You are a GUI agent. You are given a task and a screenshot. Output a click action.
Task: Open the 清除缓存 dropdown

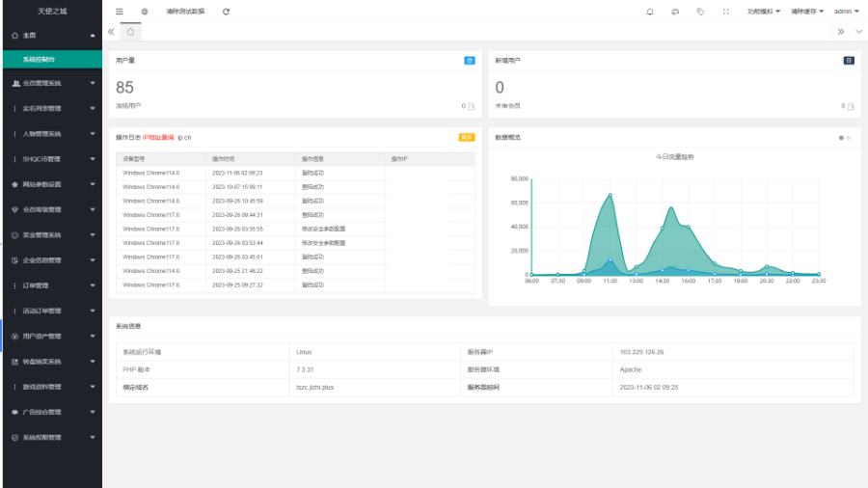click(x=806, y=12)
